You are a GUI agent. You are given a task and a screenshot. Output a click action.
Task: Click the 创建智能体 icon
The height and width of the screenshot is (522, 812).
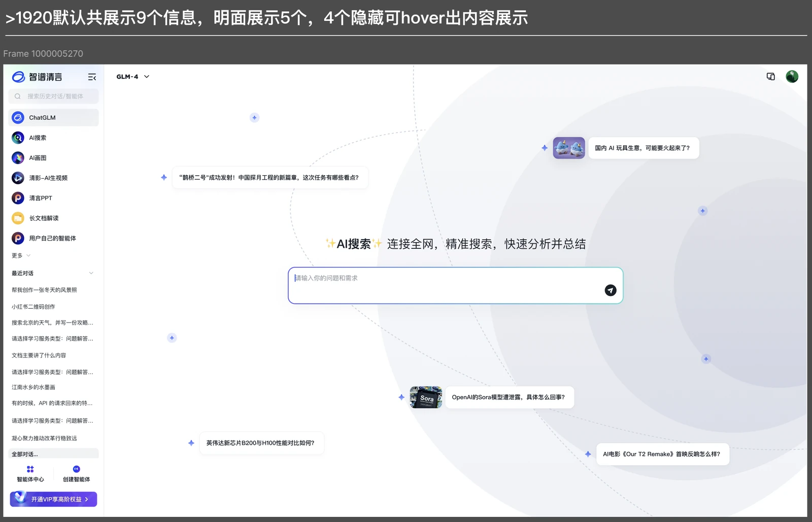tap(76, 469)
